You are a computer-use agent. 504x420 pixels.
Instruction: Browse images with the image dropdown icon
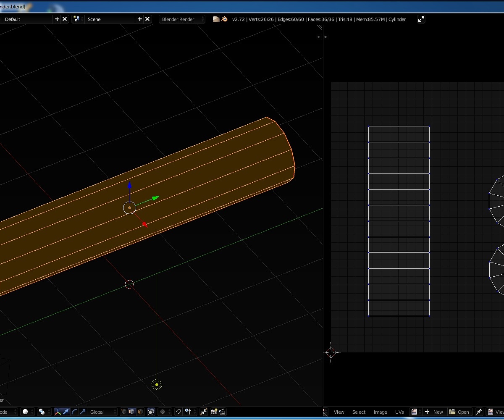pos(416,412)
